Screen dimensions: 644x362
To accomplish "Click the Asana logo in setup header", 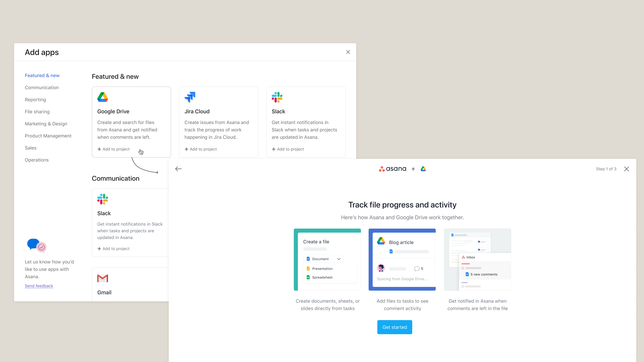I will pyautogui.click(x=392, y=169).
